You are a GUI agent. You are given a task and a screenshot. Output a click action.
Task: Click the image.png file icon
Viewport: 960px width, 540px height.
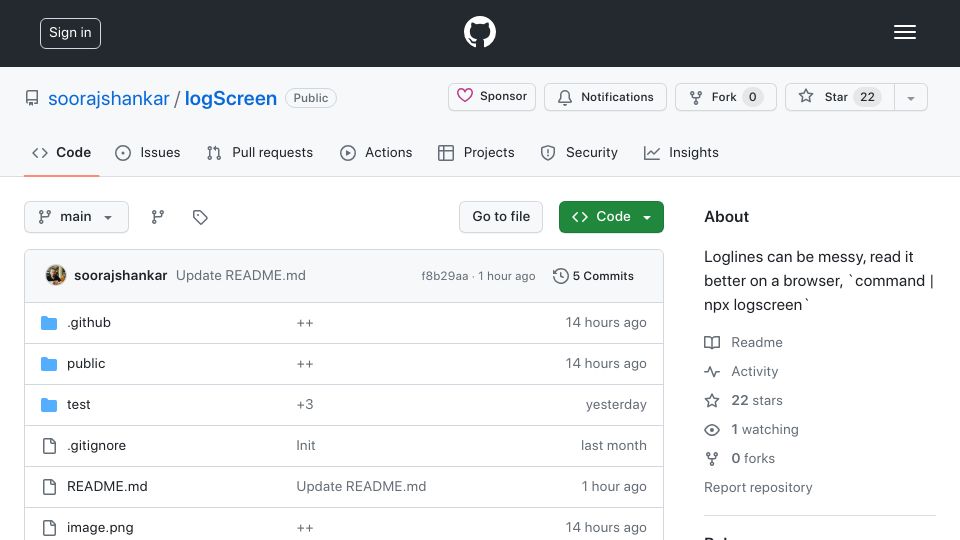(x=49, y=528)
